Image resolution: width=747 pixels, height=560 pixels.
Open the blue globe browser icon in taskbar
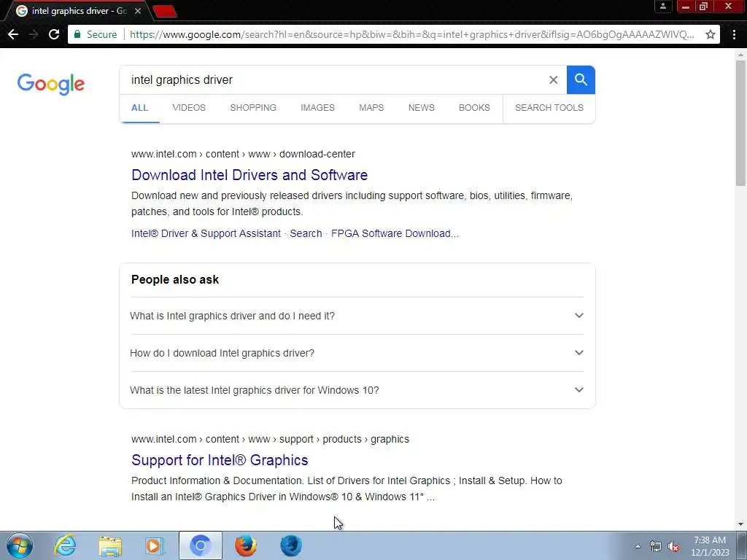(x=290, y=545)
